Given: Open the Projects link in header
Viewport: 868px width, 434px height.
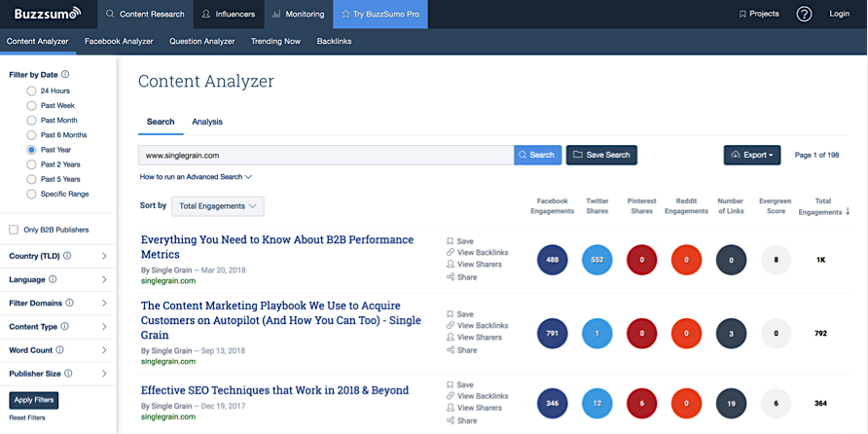Looking at the screenshot, I should tap(759, 14).
